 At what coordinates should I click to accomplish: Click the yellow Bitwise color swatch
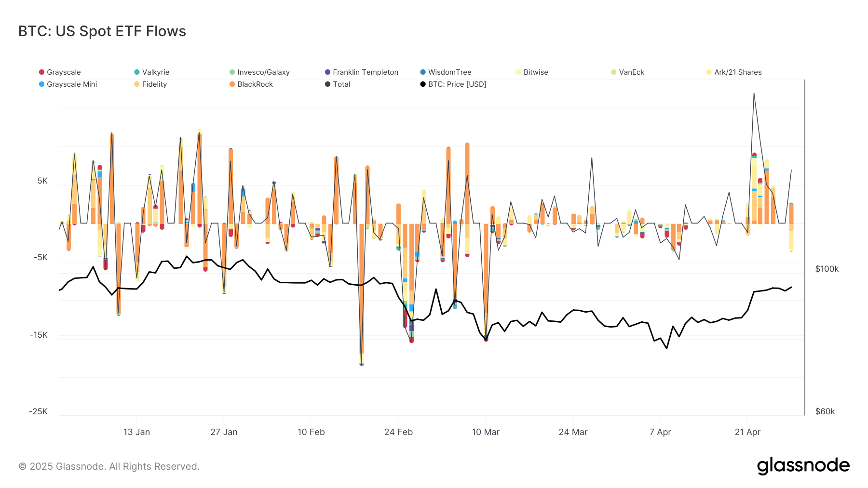tap(518, 72)
